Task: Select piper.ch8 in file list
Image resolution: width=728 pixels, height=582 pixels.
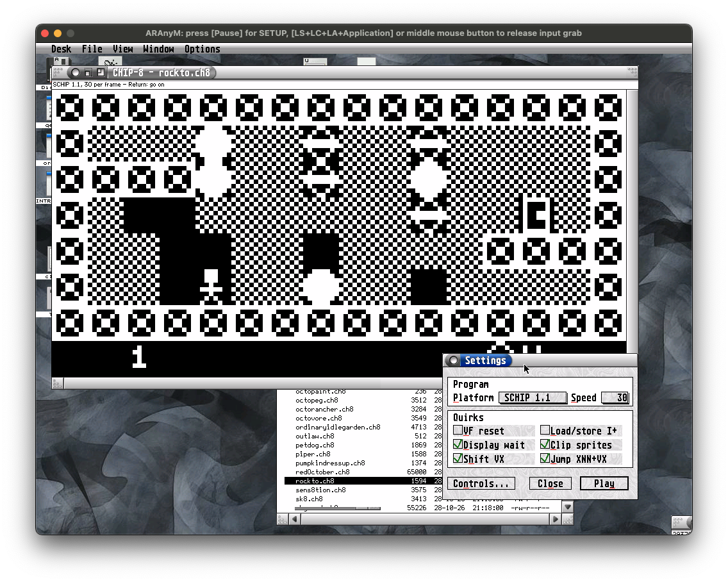Action: click(x=313, y=454)
